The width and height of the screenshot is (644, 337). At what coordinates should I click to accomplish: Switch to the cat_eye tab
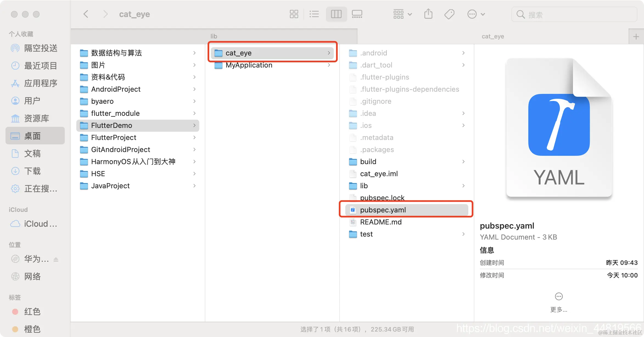pos(492,36)
